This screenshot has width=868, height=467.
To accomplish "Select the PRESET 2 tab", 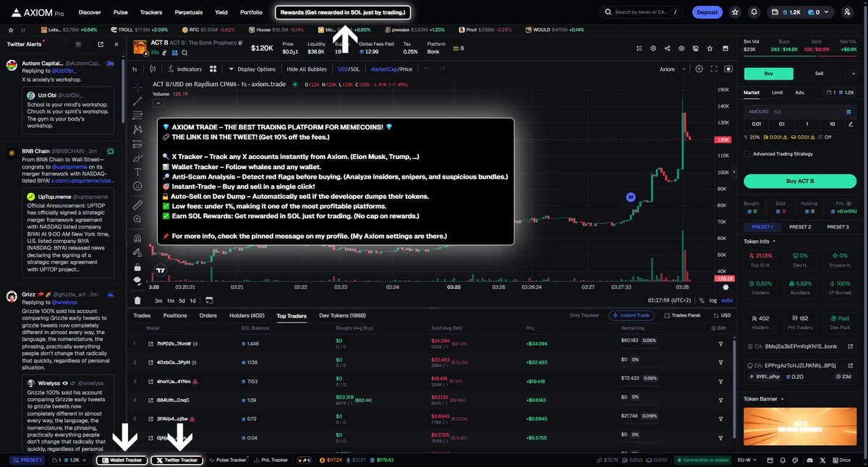I will [x=799, y=227].
